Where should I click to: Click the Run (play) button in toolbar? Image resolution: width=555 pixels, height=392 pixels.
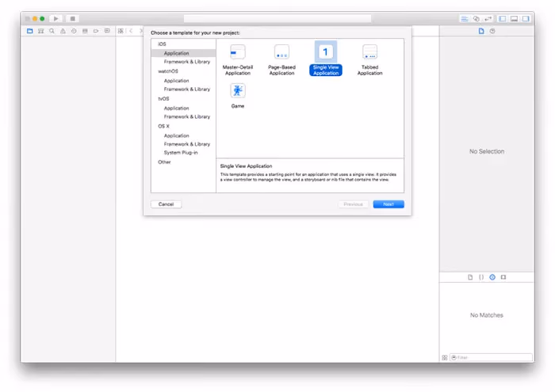57,18
